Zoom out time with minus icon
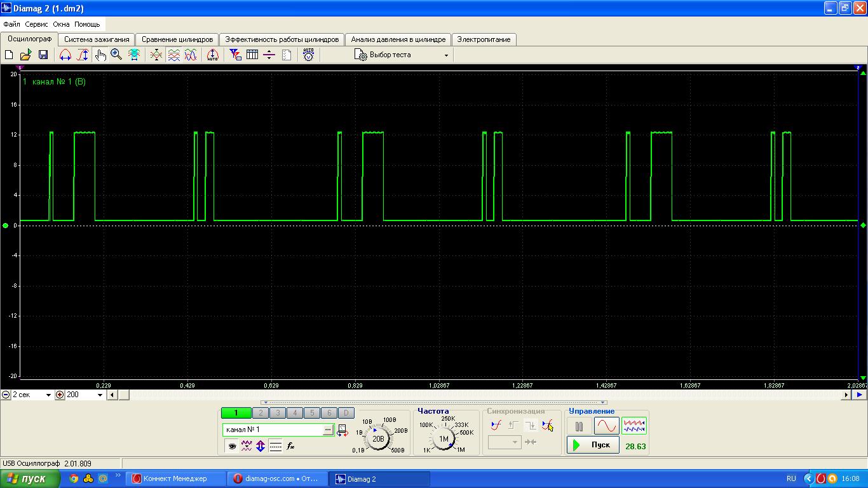The image size is (868, 488). click(x=6, y=395)
